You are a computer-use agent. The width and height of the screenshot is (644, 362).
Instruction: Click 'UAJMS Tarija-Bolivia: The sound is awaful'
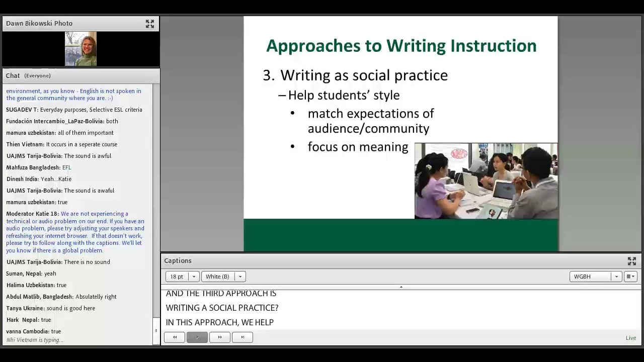click(60, 191)
